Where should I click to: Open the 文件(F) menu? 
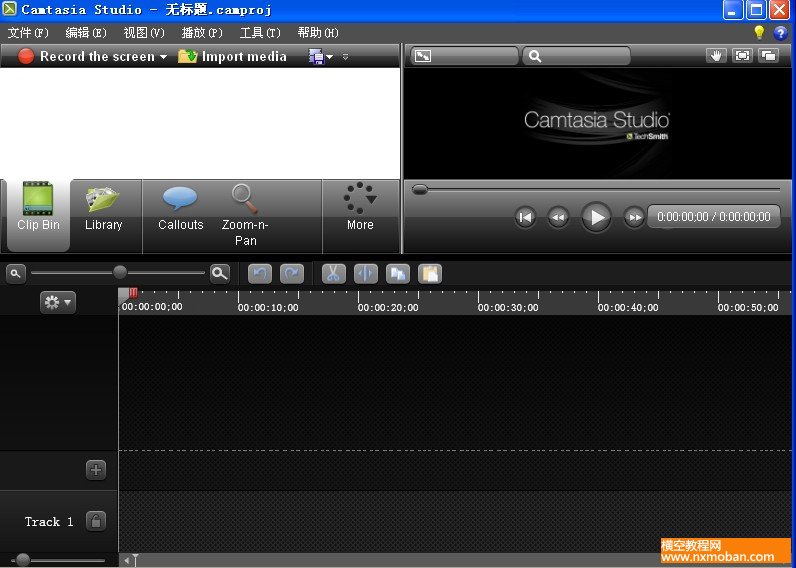tap(28, 32)
